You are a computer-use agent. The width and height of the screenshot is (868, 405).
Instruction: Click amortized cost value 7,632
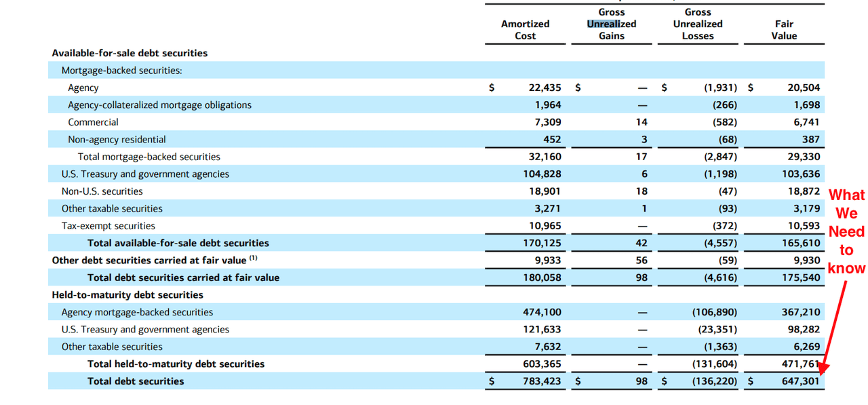[548, 347]
